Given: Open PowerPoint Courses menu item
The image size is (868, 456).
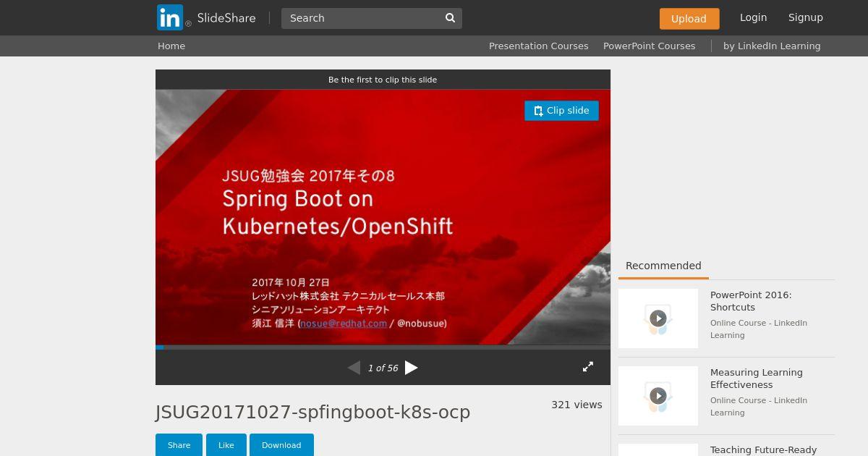Looking at the screenshot, I should coord(650,46).
